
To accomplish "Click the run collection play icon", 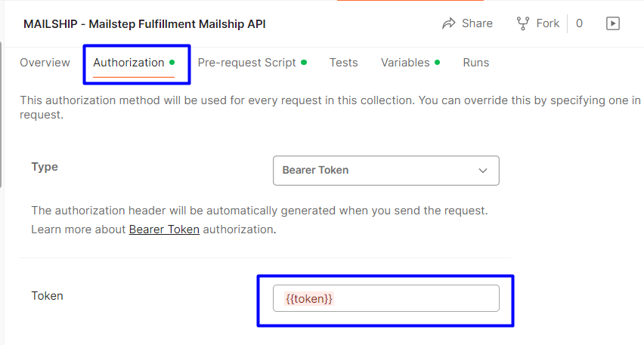I will [x=613, y=23].
